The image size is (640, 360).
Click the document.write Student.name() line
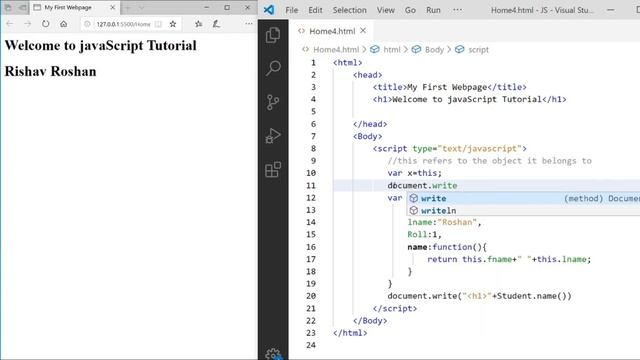point(479,296)
